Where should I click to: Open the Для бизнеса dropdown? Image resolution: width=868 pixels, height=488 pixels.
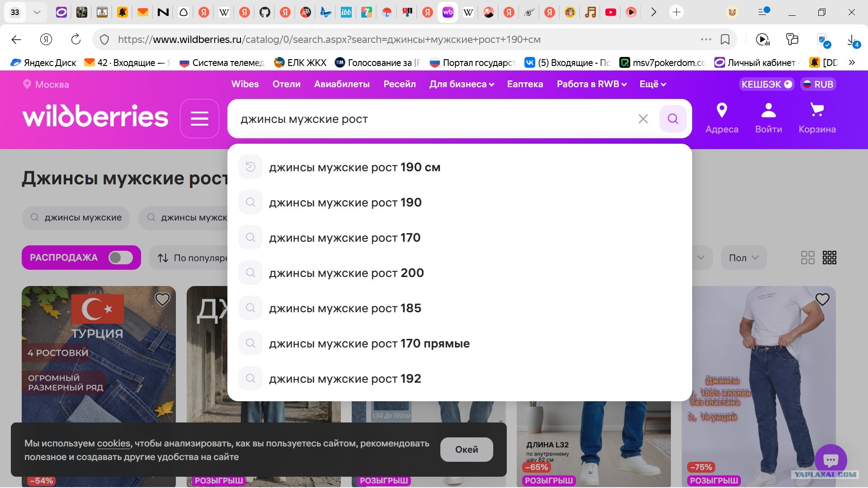[x=462, y=84]
